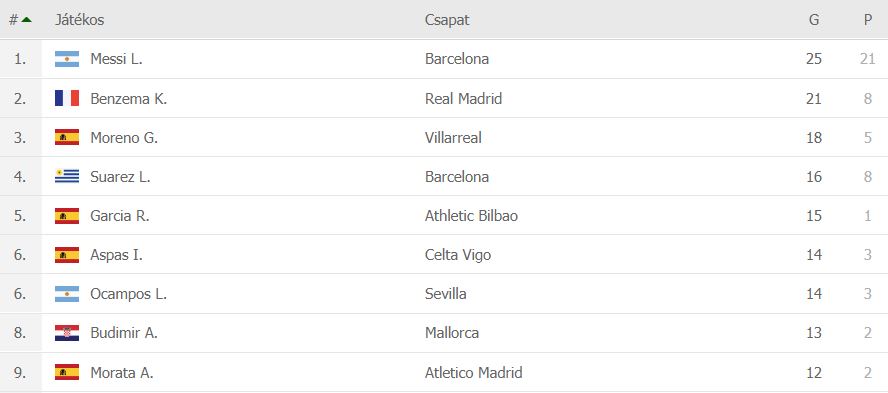Screen dimensions: 888x393
Task: Open Messi L. player page
Action: coord(116,59)
